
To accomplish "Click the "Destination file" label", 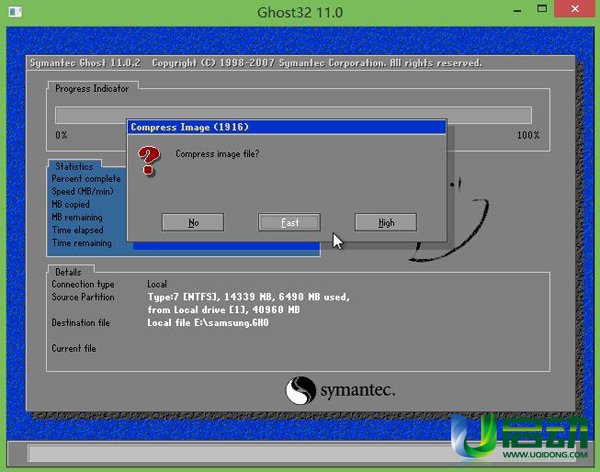I will coord(81,323).
